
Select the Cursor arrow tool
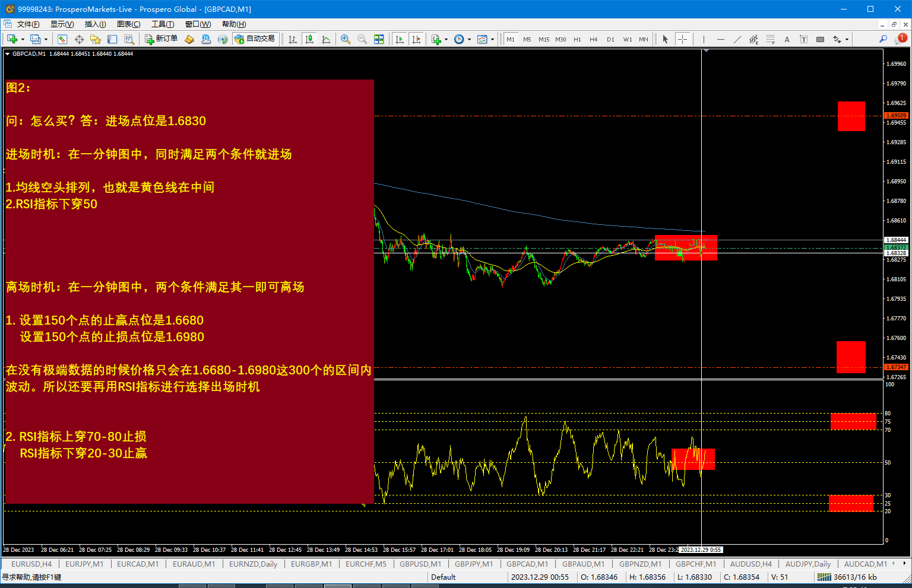(x=666, y=39)
